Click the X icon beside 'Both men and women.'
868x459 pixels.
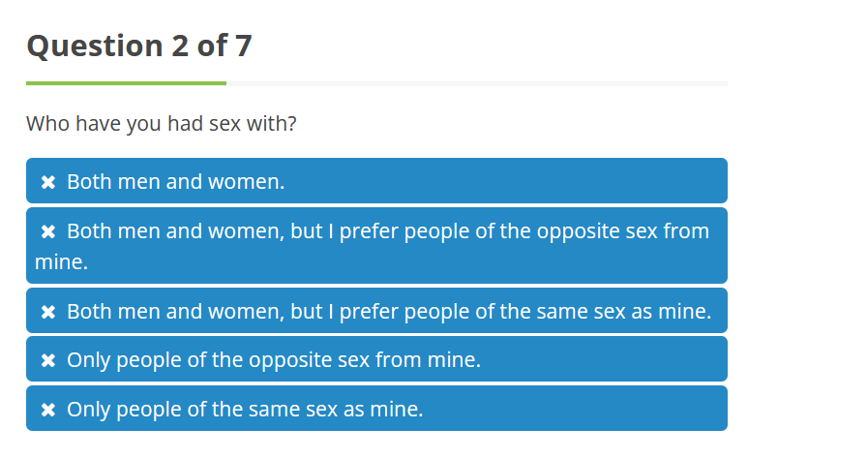[x=48, y=182]
